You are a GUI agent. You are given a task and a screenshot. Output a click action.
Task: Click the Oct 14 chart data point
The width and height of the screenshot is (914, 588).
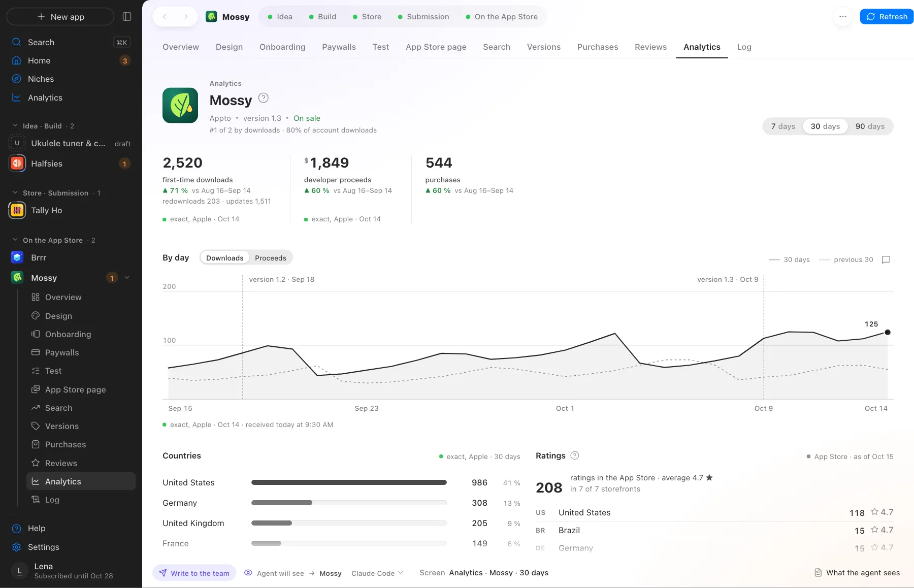click(888, 332)
